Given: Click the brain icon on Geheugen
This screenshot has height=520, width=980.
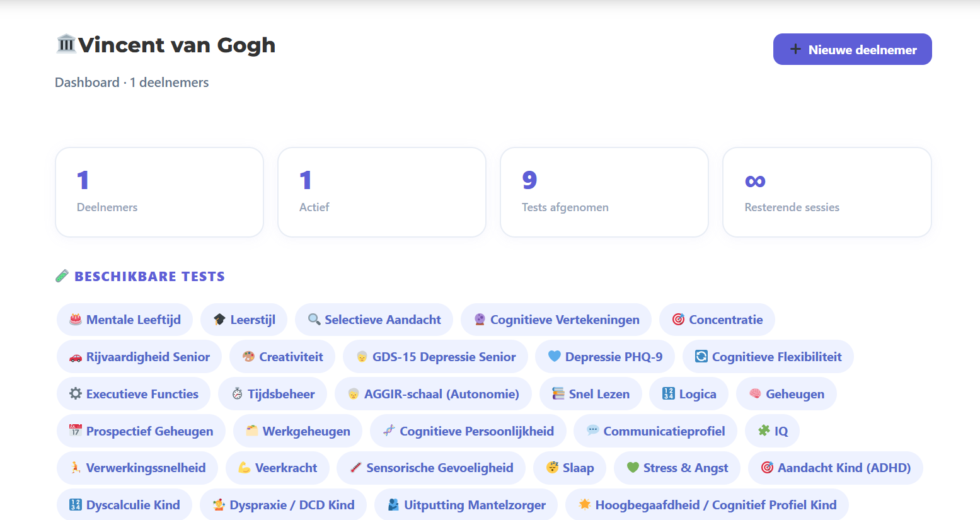Looking at the screenshot, I should 755,394.
